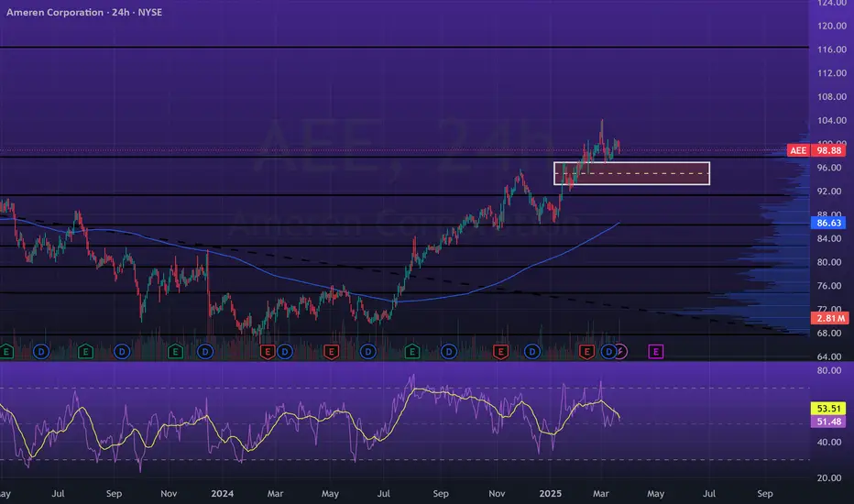Click the blue moving average line endpoint
The height and width of the screenshot is (504, 854).
pyautogui.click(x=619, y=223)
